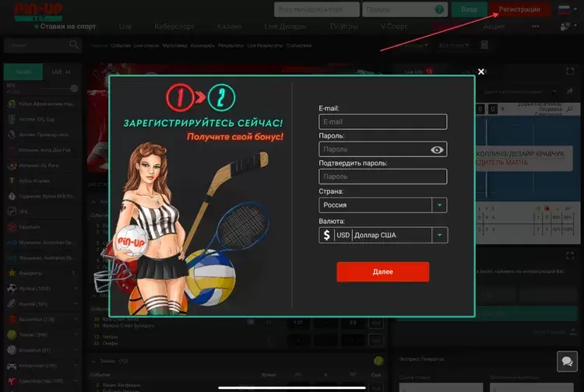Viewport: 584px width, 392px height.
Task: Click the E-mail input field
Action: [383, 122]
